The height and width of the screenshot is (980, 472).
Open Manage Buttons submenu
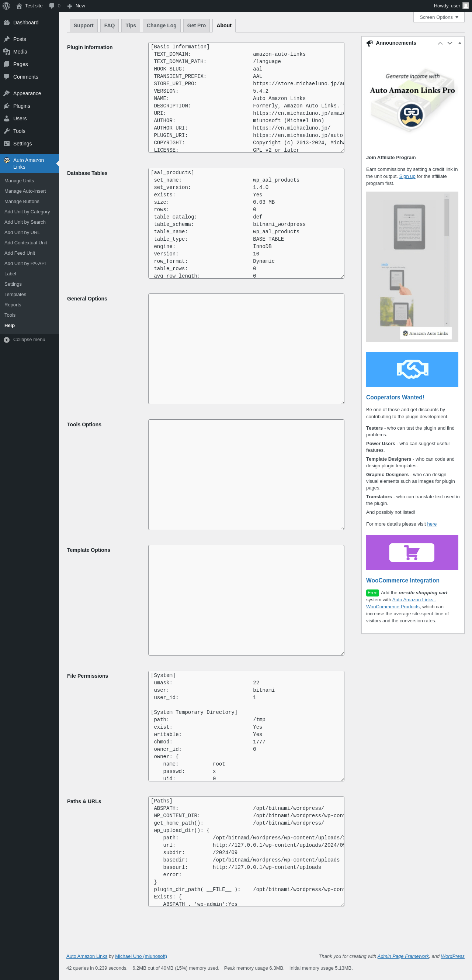[x=22, y=201]
